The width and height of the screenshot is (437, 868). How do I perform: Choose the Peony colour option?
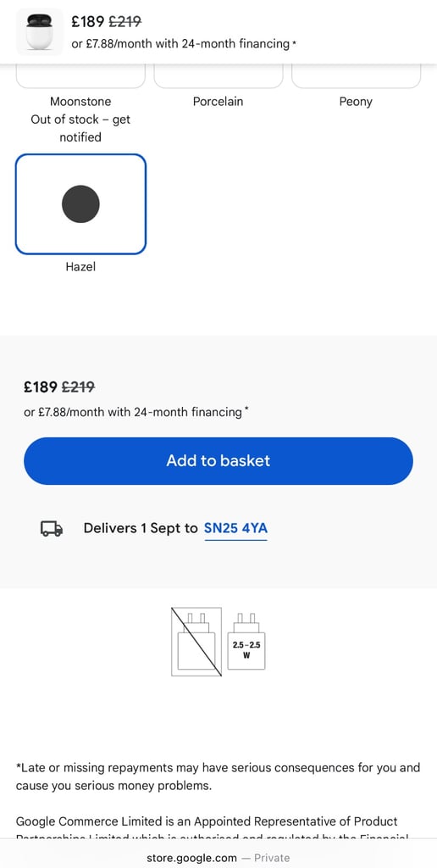pos(357,75)
